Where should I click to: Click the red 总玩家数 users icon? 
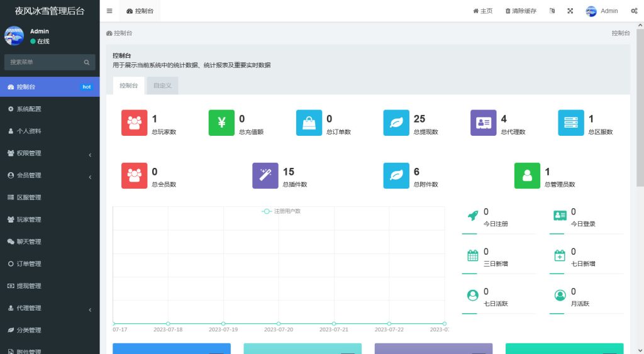[x=135, y=123]
